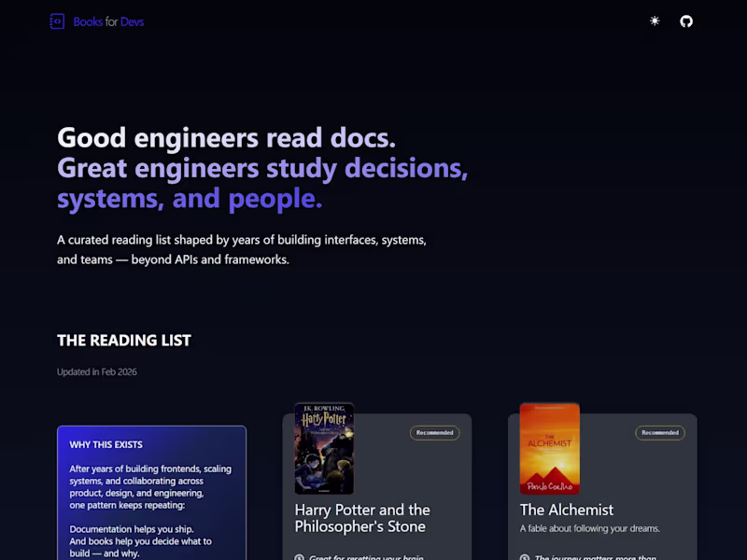
Task: Toggle light mode with the sun switch
Action: point(655,21)
